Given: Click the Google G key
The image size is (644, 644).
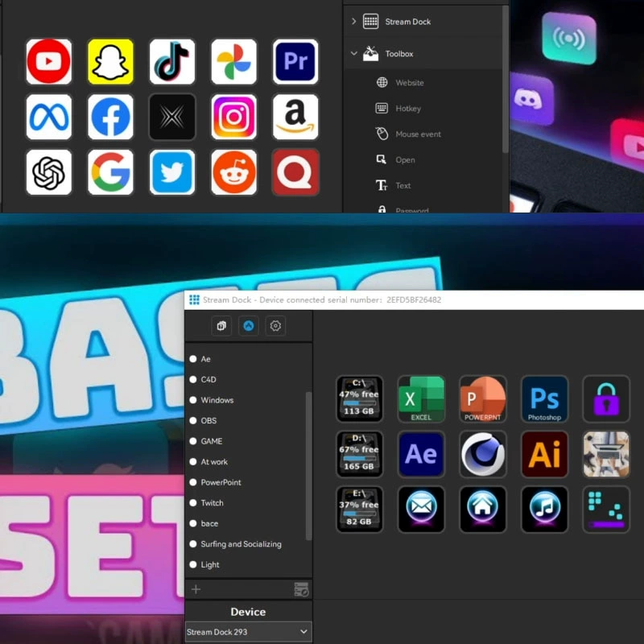Looking at the screenshot, I should pos(110,172).
